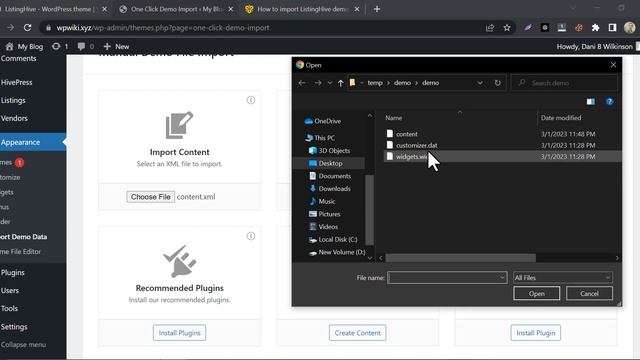The height and width of the screenshot is (360, 640).
Task: Bookmark this page with the star icon
Action: pyautogui.click(x=507, y=28)
